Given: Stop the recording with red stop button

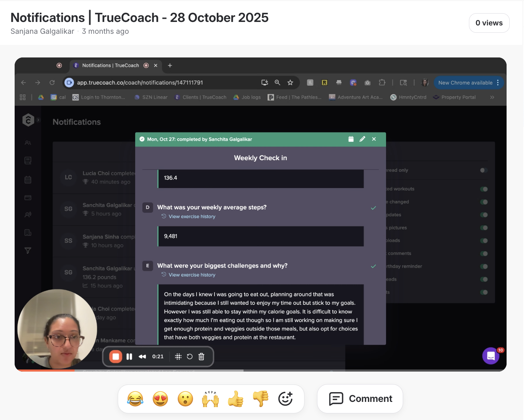Looking at the screenshot, I should pos(116,357).
